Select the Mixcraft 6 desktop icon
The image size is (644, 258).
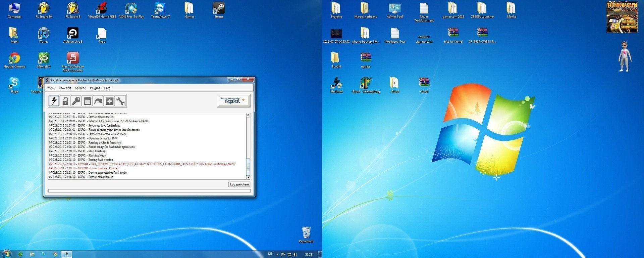pyautogui.click(x=44, y=60)
